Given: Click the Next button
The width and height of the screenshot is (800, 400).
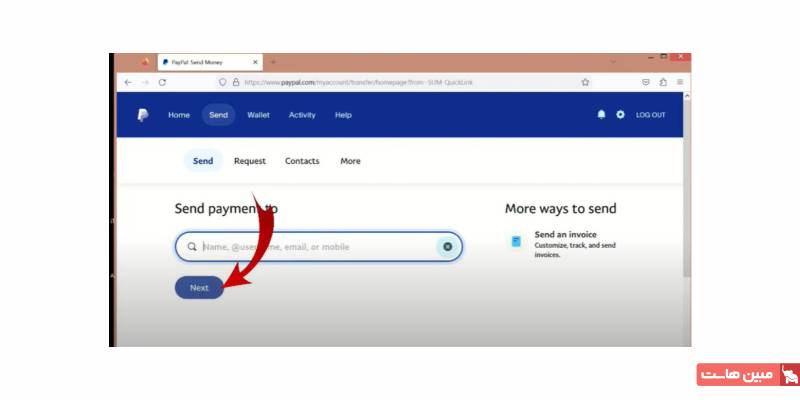Looking at the screenshot, I should [199, 288].
